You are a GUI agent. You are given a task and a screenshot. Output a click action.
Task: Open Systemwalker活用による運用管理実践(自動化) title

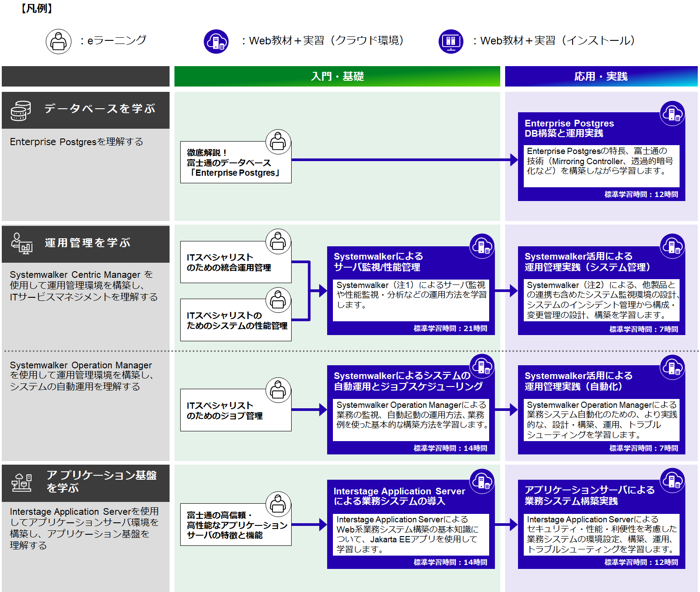(578, 381)
